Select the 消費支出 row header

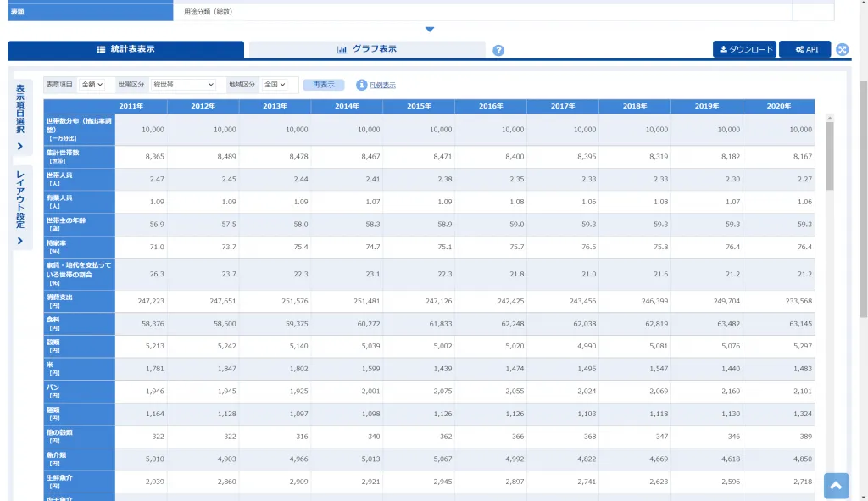79,301
